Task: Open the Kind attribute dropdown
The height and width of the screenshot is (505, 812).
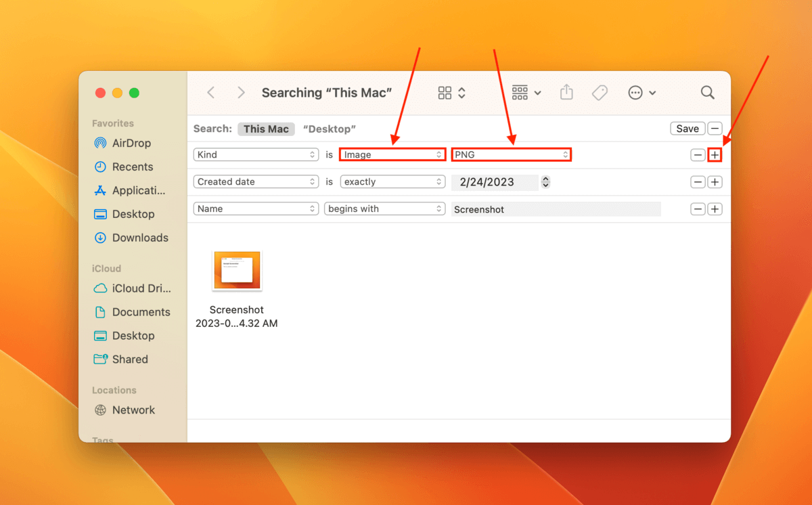Action: point(256,155)
